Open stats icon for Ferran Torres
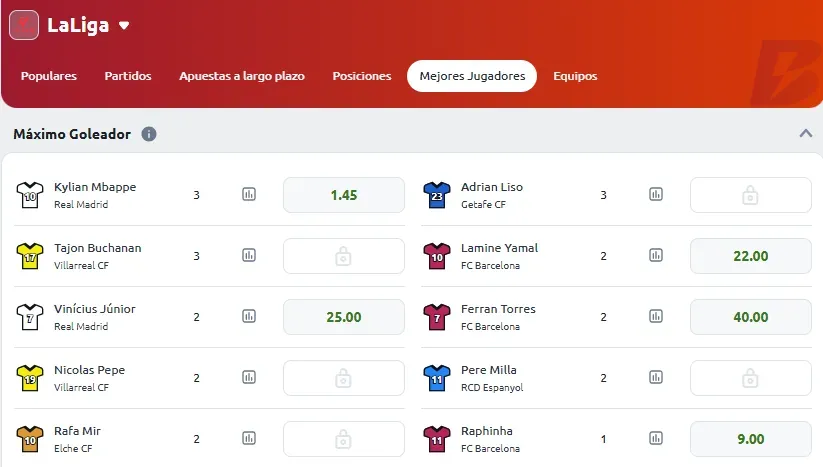823x467 pixels. [656, 317]
